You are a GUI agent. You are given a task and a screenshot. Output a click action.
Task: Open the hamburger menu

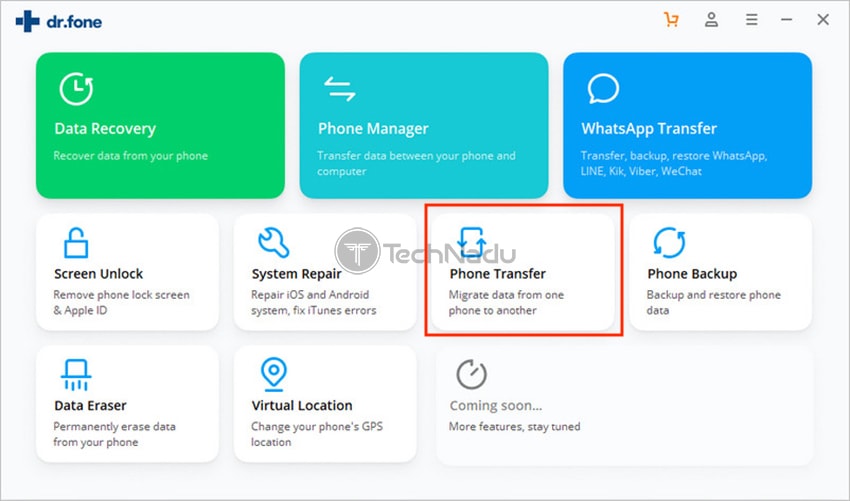pos(751,20)
